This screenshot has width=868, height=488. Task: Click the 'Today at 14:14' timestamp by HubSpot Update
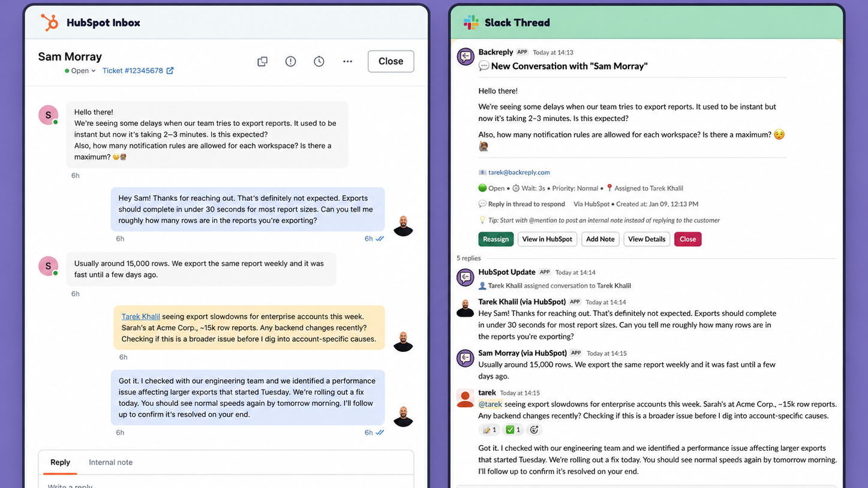(575, 273)
